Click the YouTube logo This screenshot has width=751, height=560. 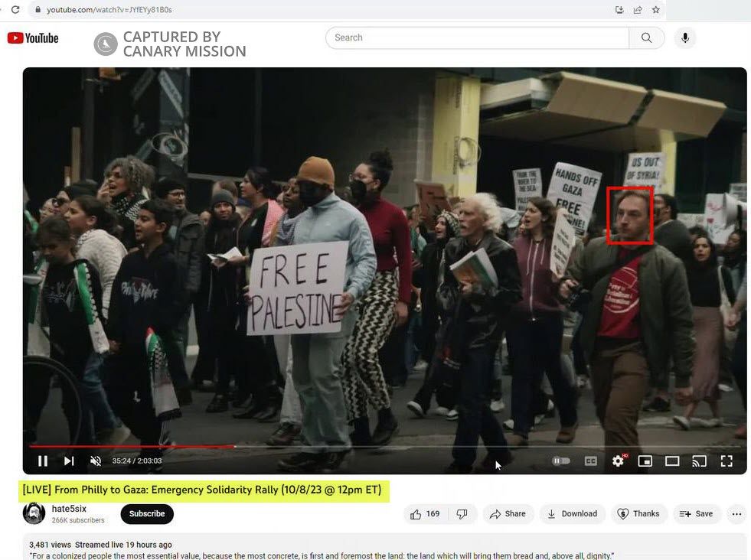click(32, 37)
